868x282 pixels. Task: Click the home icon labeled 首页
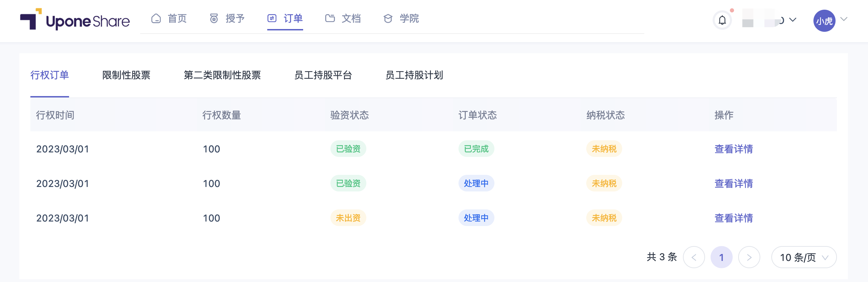(x=156, y=18)
